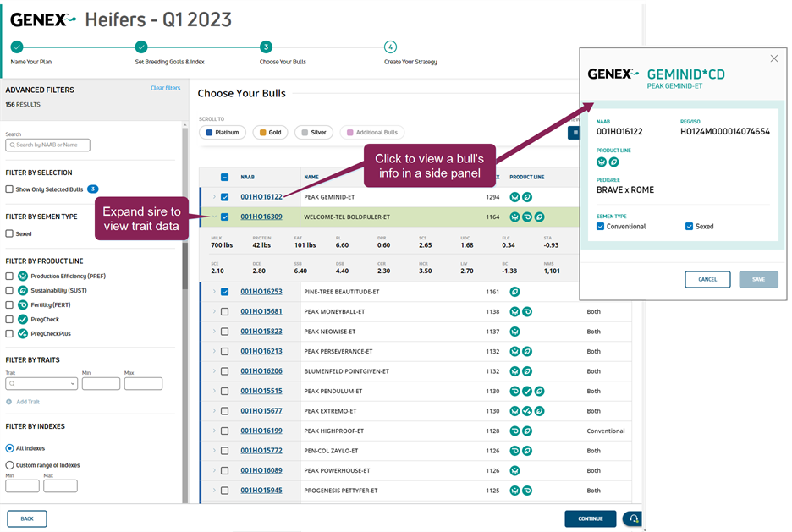Expand the PEAK NEOWISE-ET row
792x532 pixels.
[x=214, y=332]
